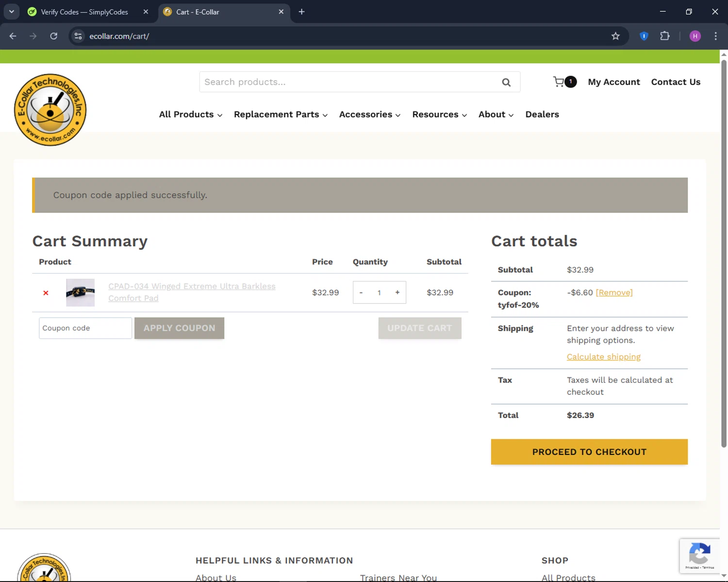728x582 pixels.
Task: Click the Update Cart button
Action: click(x=420, y=328)
